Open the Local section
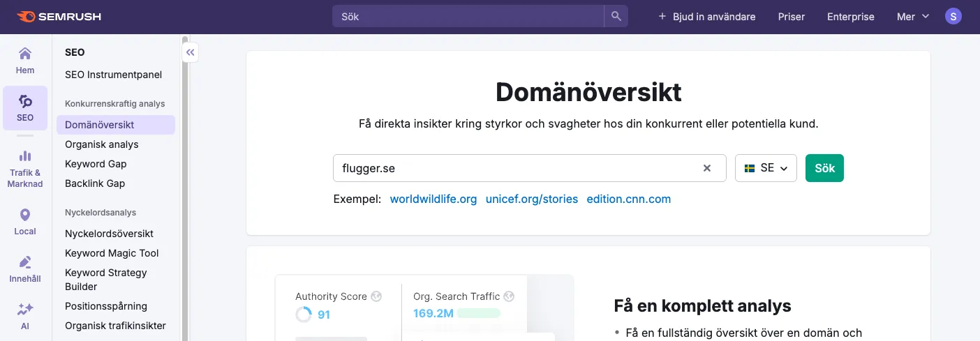The width and height of the screenshot is (980, 341). point(25,222)
